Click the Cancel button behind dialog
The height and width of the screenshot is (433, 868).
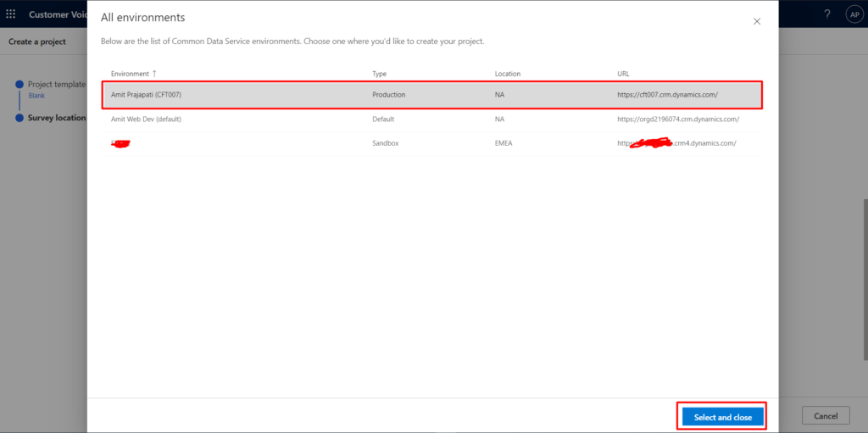(x=826, y=416)
